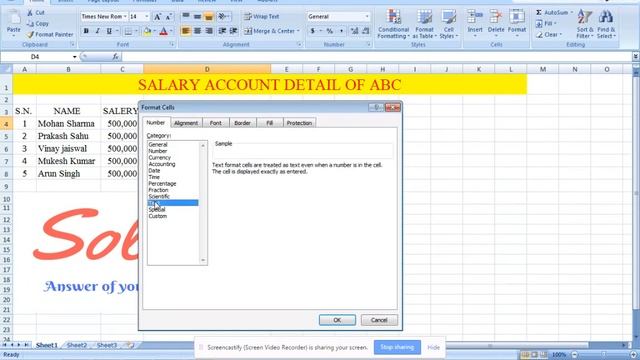Align text to the right
The image size is (640, 360).
209,31
